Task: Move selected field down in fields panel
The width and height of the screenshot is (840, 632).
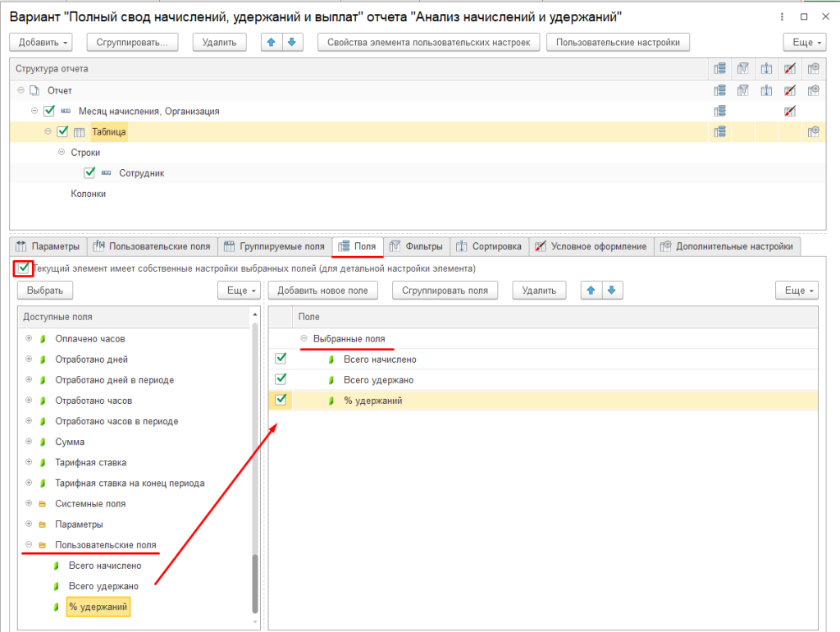Action: (x=611, y=290)
